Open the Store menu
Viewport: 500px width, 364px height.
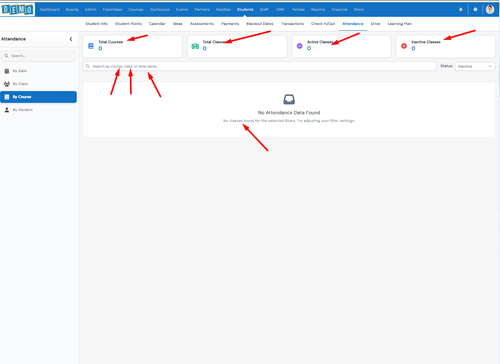coord(359,9)
